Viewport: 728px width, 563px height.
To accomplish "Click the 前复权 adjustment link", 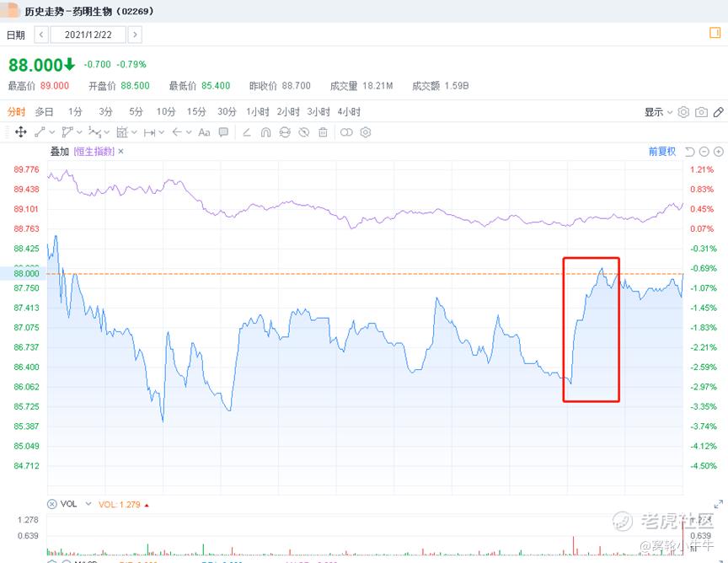I will (662, 152).
